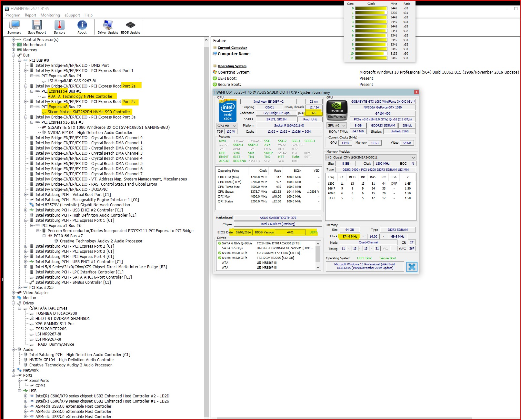
Task: Click the green UEFI Boot check icon
Action: tap(215, 78)
